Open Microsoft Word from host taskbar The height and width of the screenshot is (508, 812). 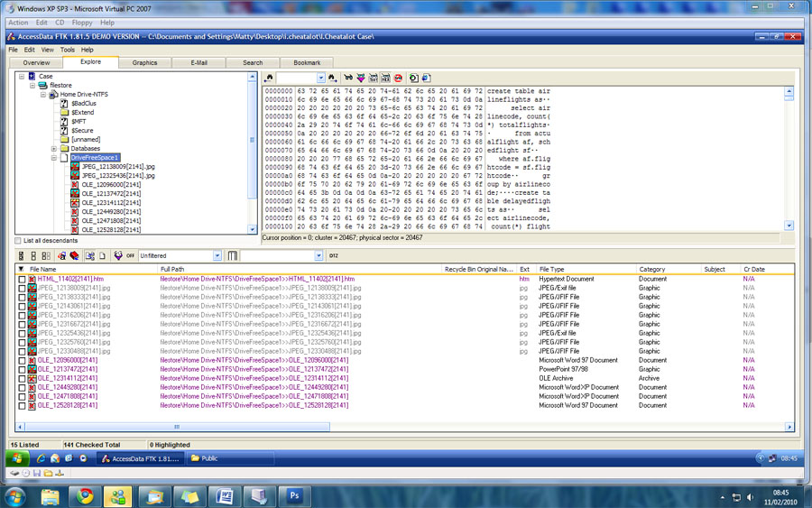point(225,496)
